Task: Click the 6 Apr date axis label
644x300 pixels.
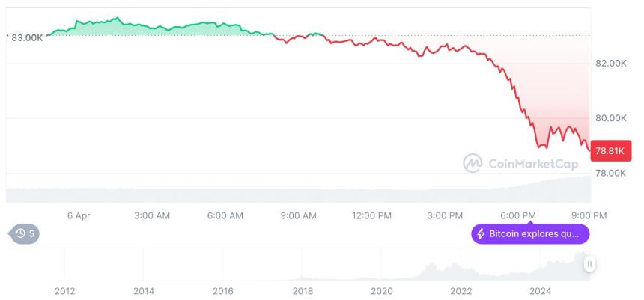Action: [x=79, y=215]
